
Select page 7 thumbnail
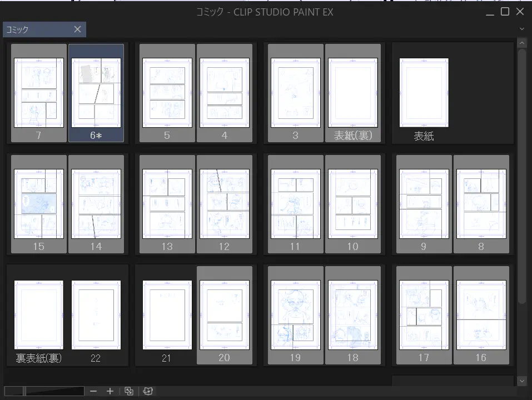pos(39,93)
